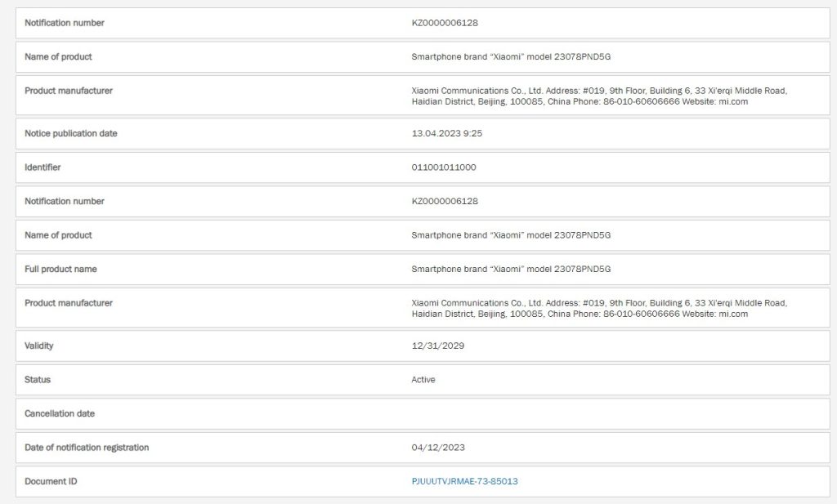Select the Full product name label
This screenshot has height=504, width=837.
pos(60,269)
